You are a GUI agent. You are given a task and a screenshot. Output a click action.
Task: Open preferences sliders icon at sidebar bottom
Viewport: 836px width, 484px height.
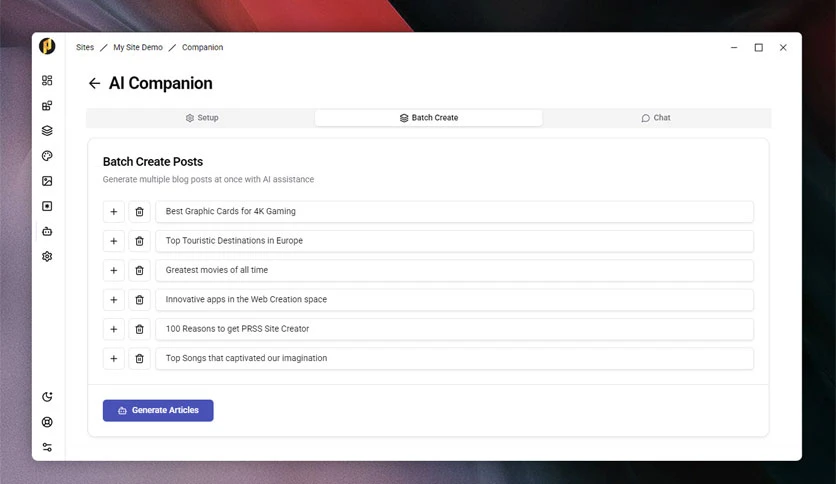(x=47, y=447)
